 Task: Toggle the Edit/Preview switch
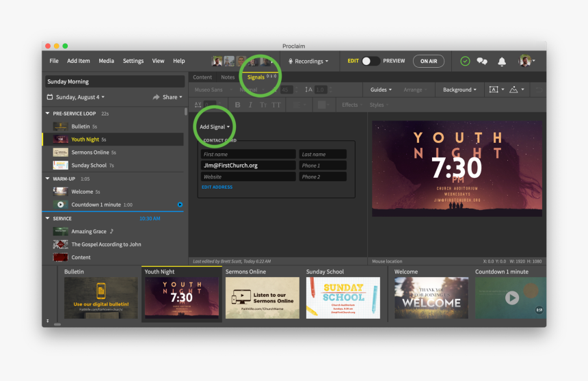(x=371, y=61)
